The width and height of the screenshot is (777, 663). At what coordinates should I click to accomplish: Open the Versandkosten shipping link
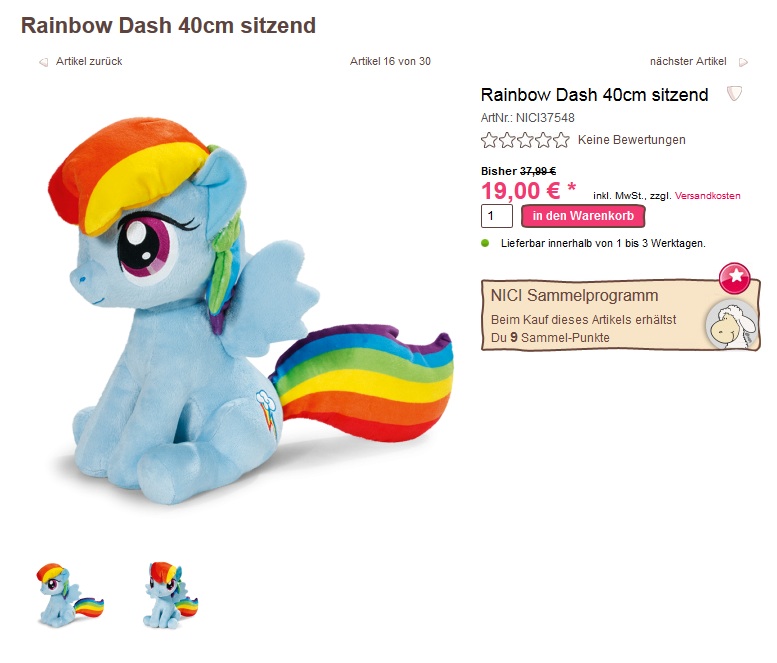click(708, 196)
